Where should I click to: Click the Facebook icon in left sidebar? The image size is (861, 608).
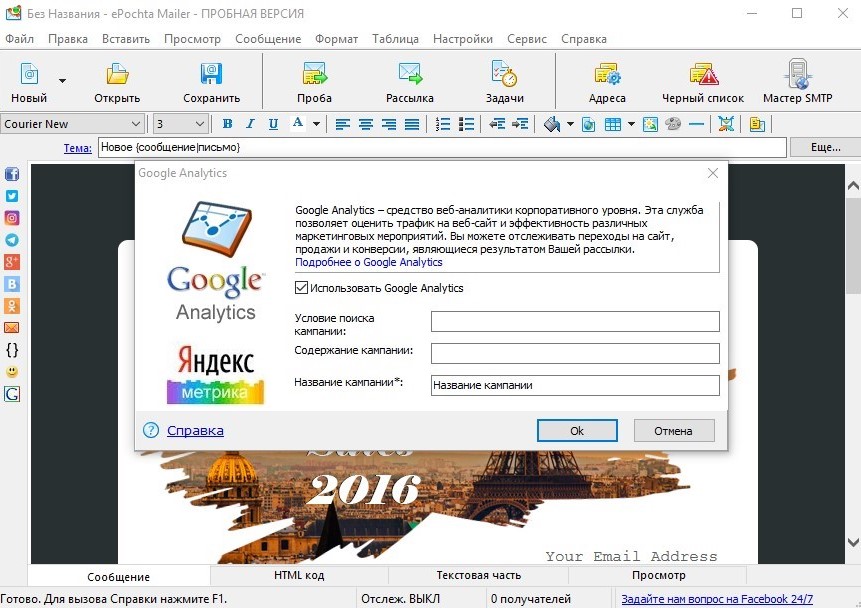(x=12, y=174)
